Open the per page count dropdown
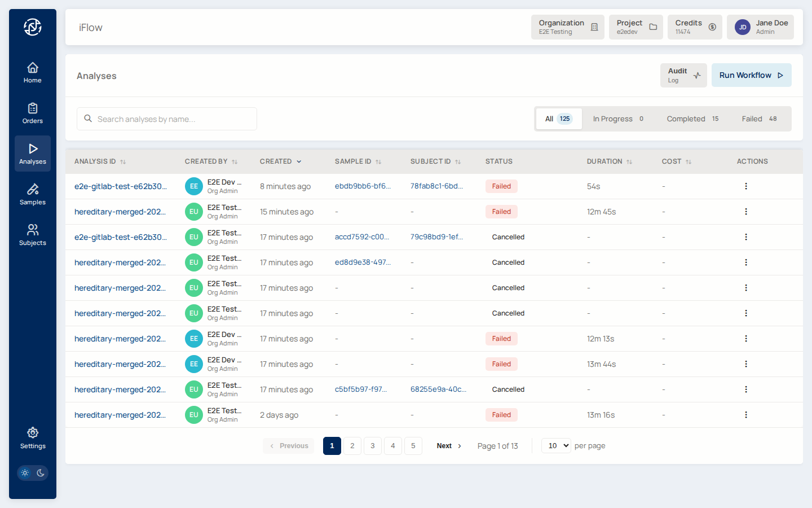812x508 pixels. pyautogui.click(x=556, y=446)
